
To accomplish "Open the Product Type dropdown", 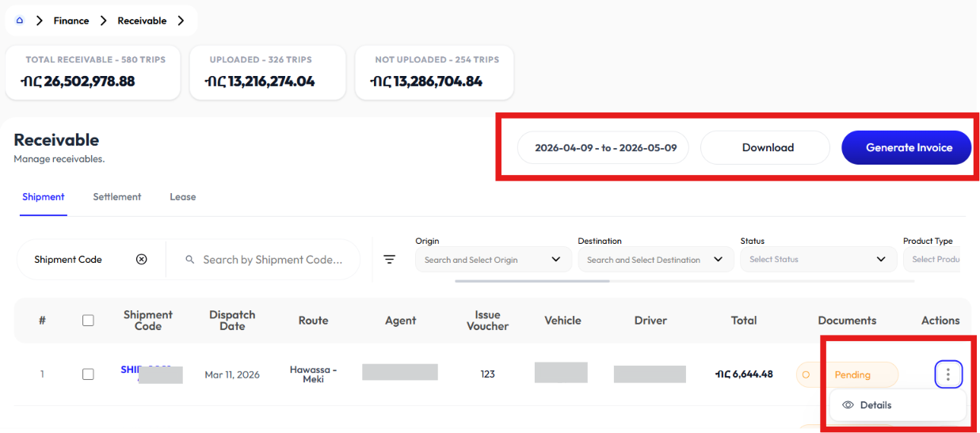I will [x=932, y=259].
